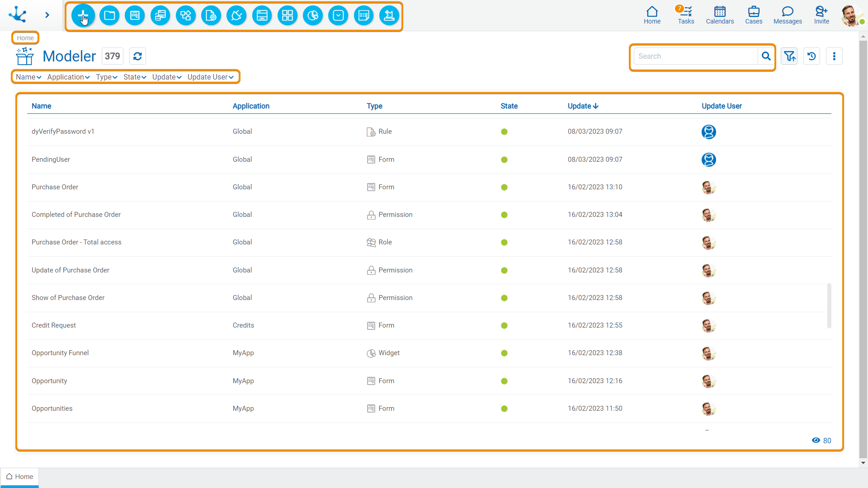The image size is (868, 488).
Task: Click the Tasks tab in top navigation
Action: click(685, 15)
